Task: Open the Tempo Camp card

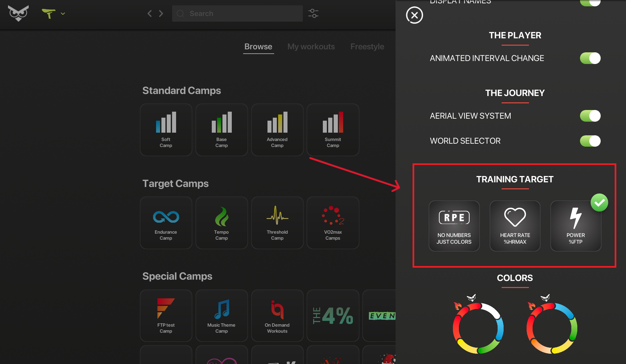Action: click(x=222, y=223)
